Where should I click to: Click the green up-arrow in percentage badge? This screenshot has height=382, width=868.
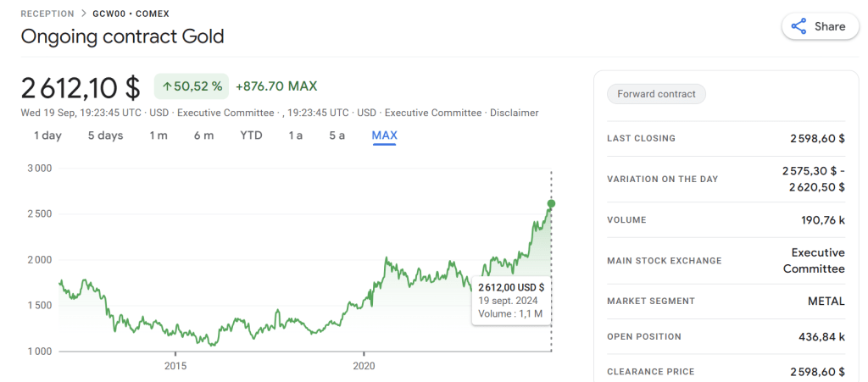tap(167, 86)
